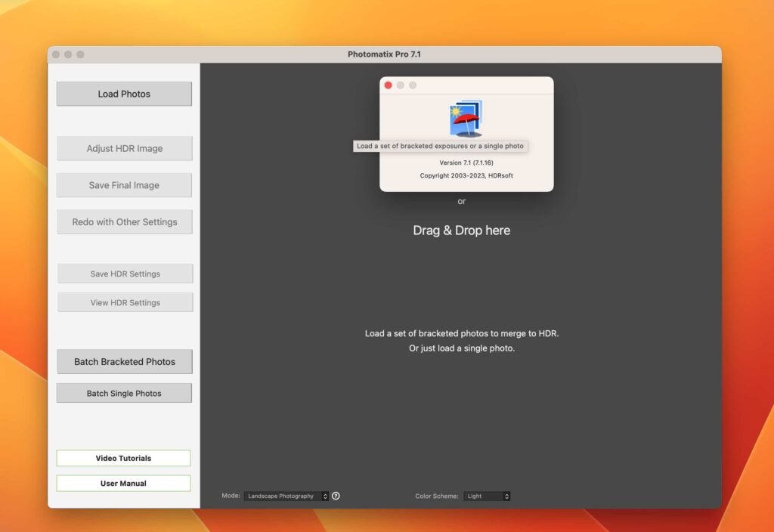
Task: Open View HDR Settings
Action: point(125,302)
